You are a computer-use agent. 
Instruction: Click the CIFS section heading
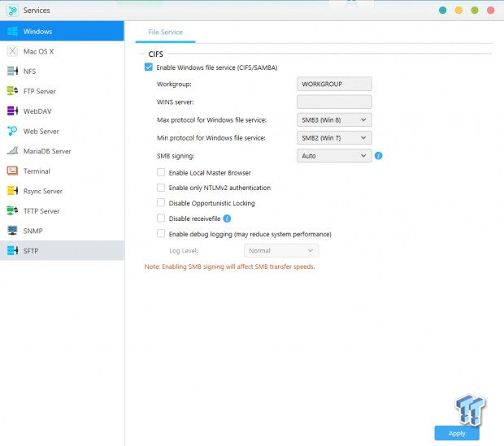[155, 54]
